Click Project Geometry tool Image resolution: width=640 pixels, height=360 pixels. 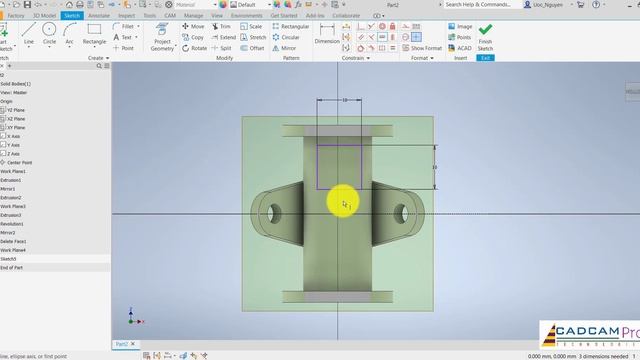tap(162, 38)
